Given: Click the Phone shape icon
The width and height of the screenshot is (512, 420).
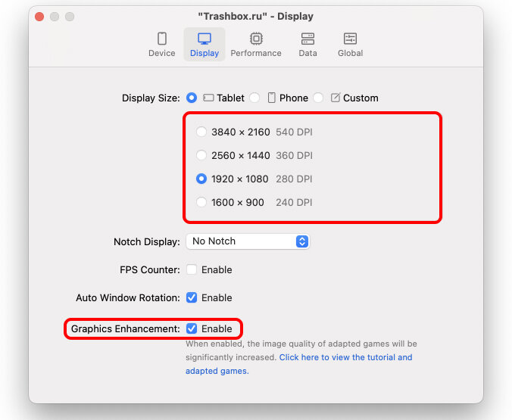Looking at the screenshot, I should click(x=271, y=98).
